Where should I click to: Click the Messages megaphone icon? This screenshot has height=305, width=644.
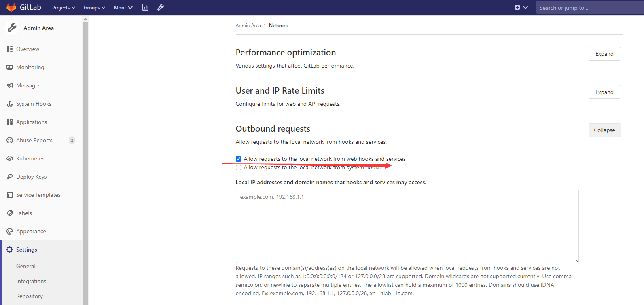(10, 85)
